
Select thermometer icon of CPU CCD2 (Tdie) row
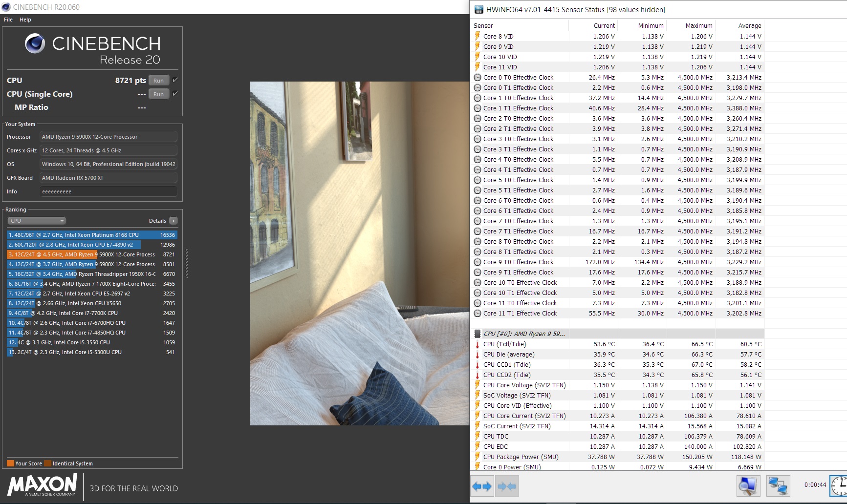pos(478,375)
